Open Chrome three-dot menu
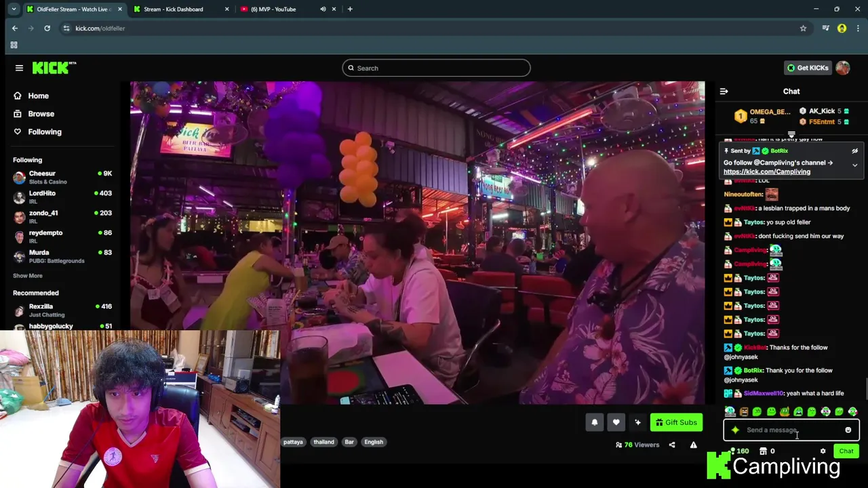 [x=858, y=28]
